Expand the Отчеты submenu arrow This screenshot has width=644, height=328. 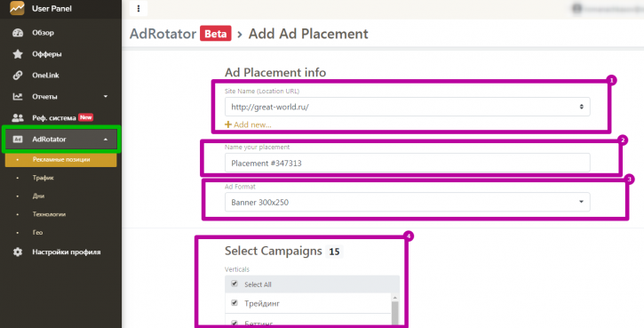point(106,97)
